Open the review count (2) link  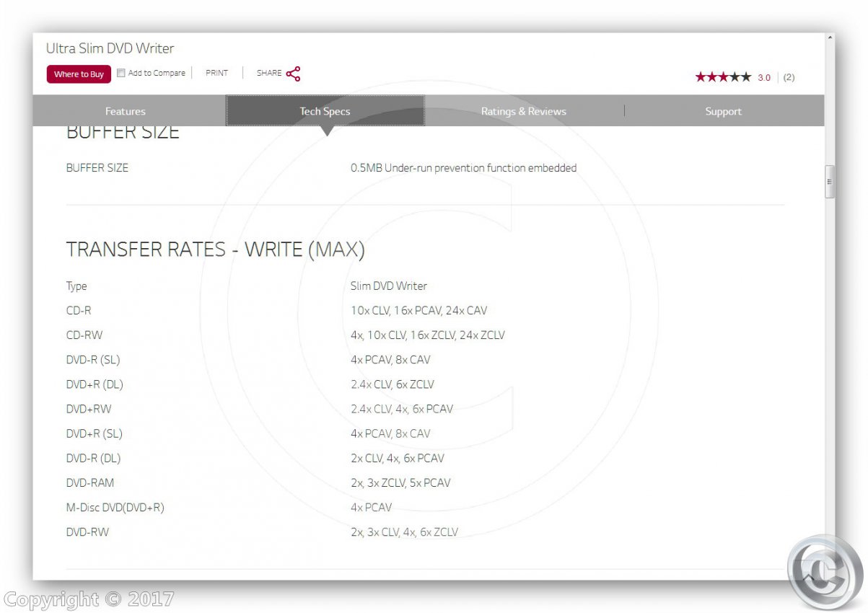[789, 77]
